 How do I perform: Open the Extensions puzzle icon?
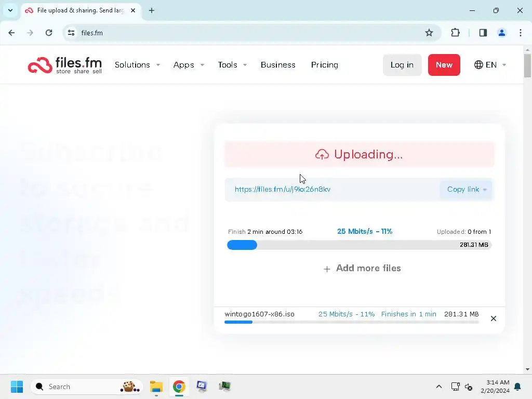point(455,33)
